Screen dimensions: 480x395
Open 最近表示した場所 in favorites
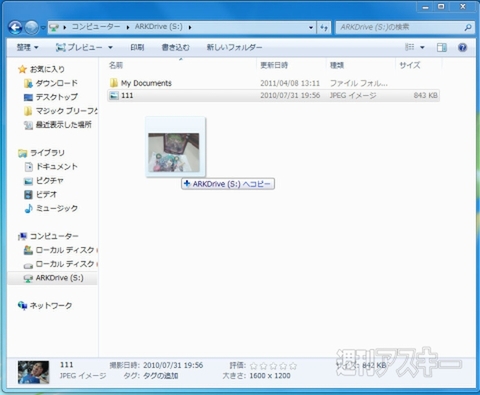click(x=63, y=125)
